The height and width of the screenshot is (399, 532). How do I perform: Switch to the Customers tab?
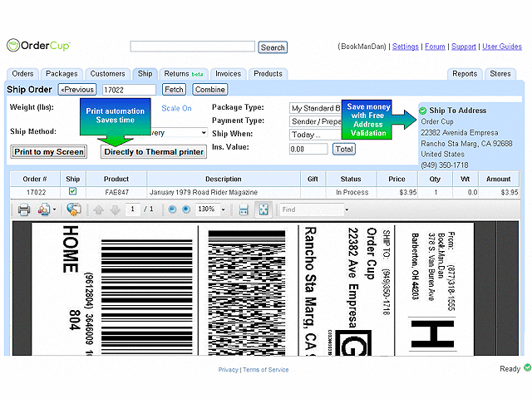click(x=107, y=74)
